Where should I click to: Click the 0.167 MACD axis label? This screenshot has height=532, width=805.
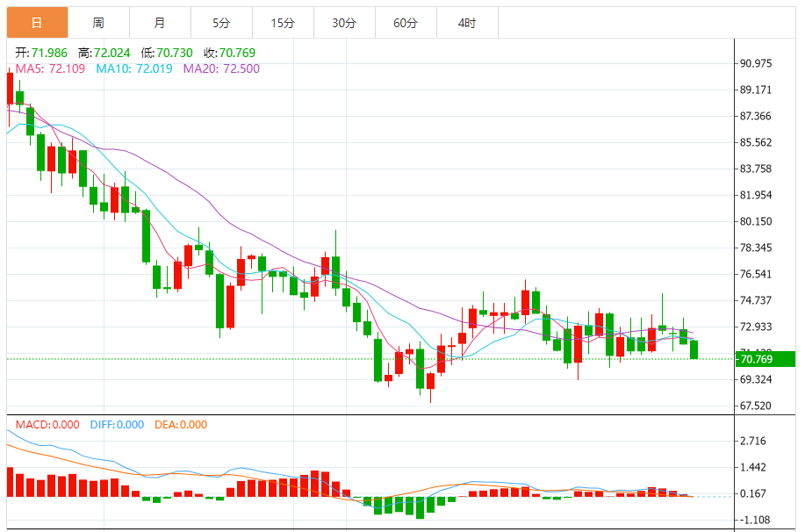click(x=753, y=493)
